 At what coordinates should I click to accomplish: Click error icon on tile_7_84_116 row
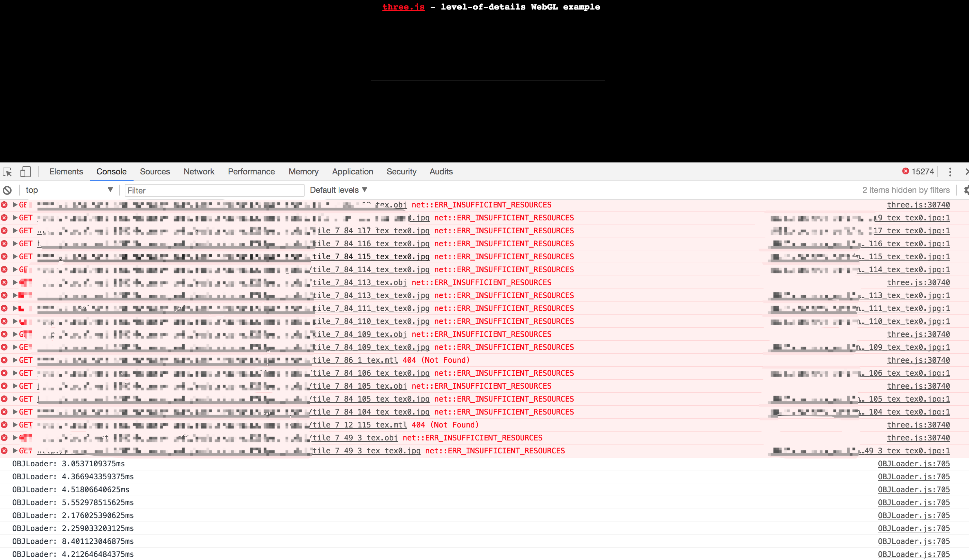click(4, 244)
